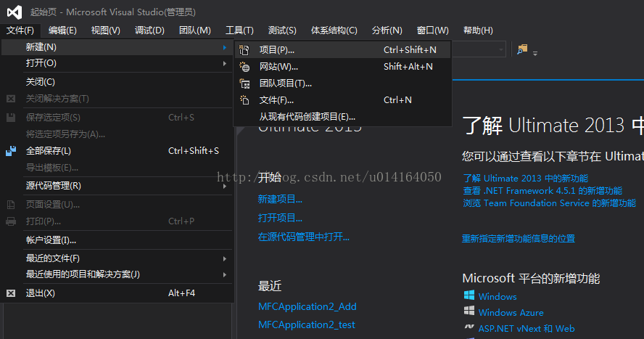
Task: Open the 窗口(W) menu
Action: [432, 30]
